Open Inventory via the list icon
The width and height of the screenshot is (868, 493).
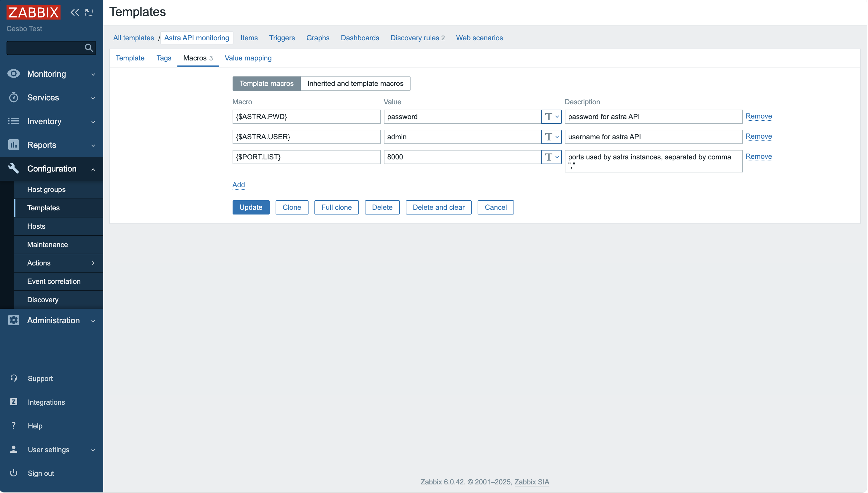[x=13, y=121]
